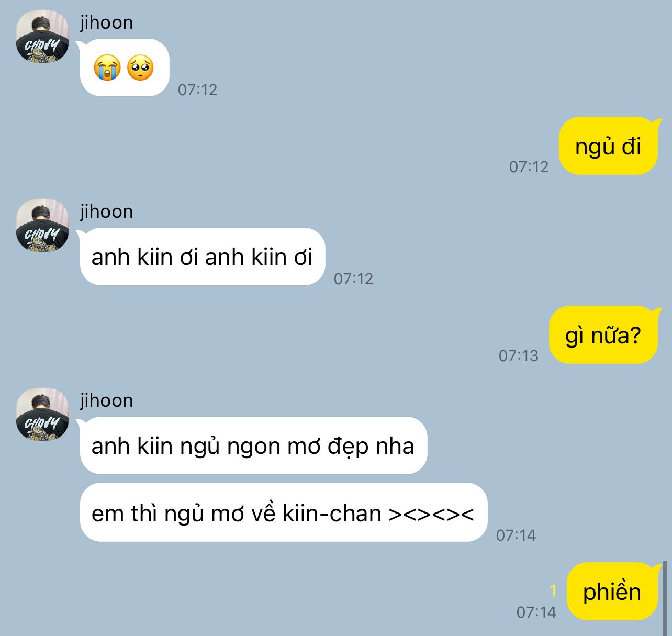Tap 'anh kiin ngủ ngon mơ đẹp nha' message
672x636 pixels.
(x=253, y=445)
